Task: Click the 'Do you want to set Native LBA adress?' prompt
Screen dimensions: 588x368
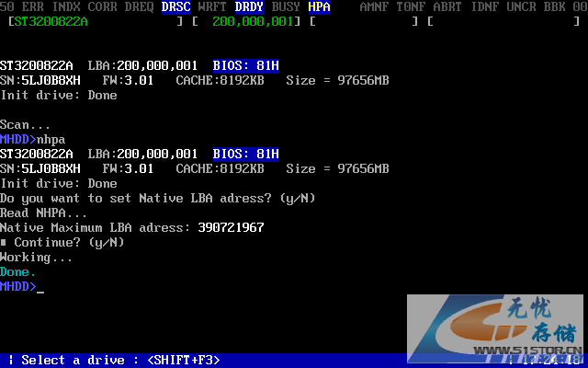Action: [x=157, y=198]
